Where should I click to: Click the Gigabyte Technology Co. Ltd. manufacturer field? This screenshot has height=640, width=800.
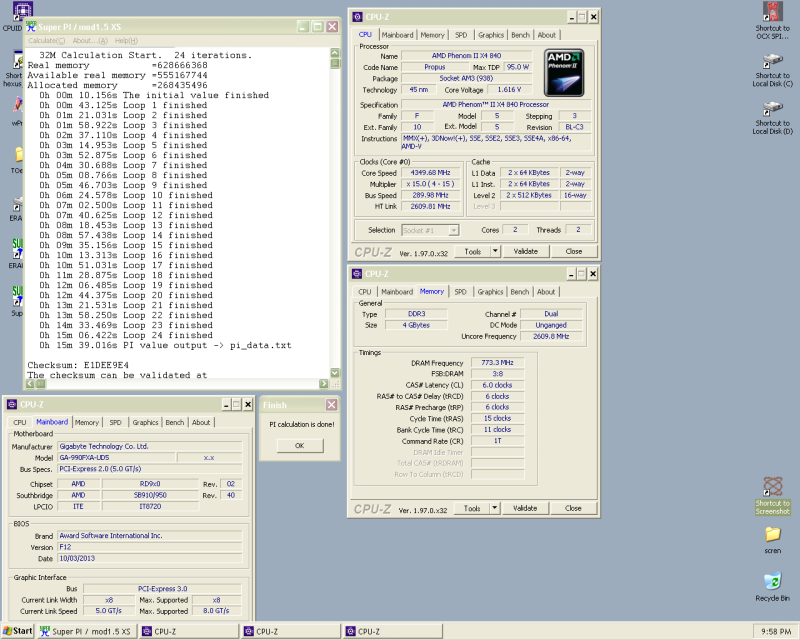[149, 446]
